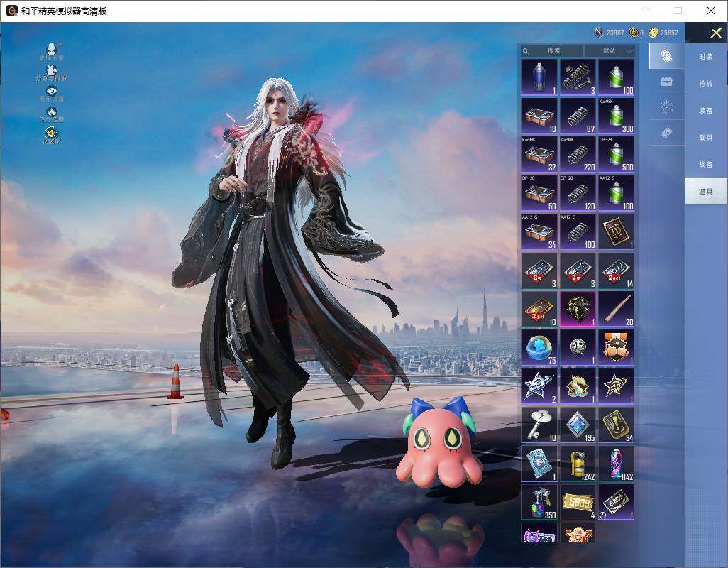Click the 搜索 search field

(x=553, y=50)
